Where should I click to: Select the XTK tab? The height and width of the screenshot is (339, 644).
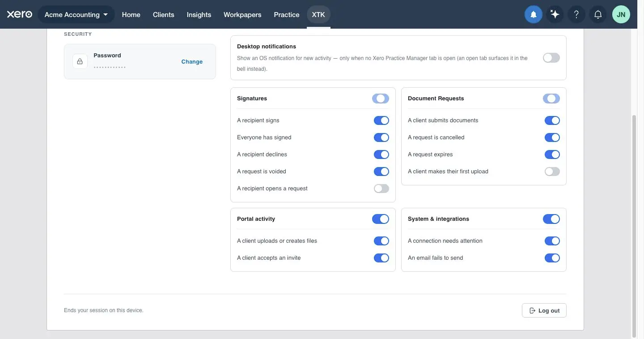pos(318,14)
